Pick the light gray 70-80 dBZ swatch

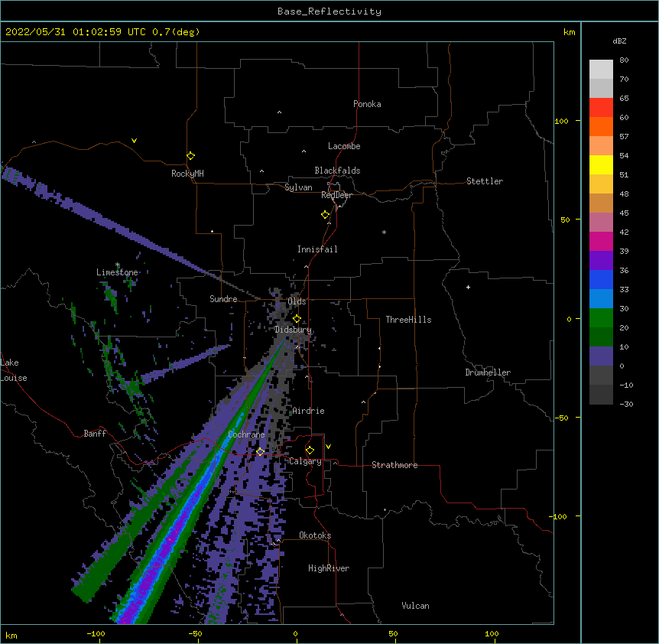point(601,69)
